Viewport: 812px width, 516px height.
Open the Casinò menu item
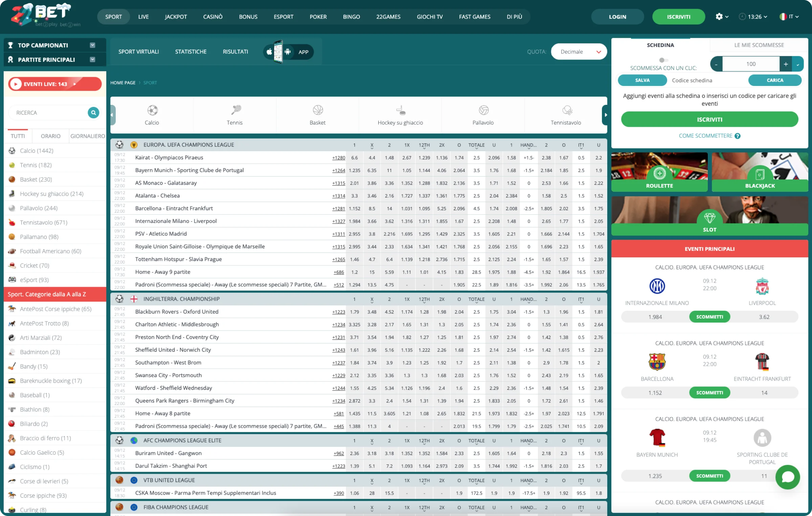(x=213, y=17)
